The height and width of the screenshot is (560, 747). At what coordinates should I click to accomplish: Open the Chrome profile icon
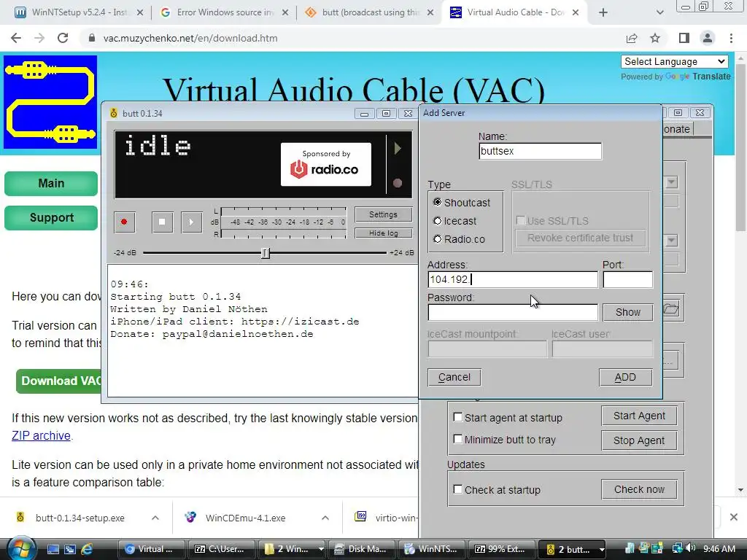[708, 38]
